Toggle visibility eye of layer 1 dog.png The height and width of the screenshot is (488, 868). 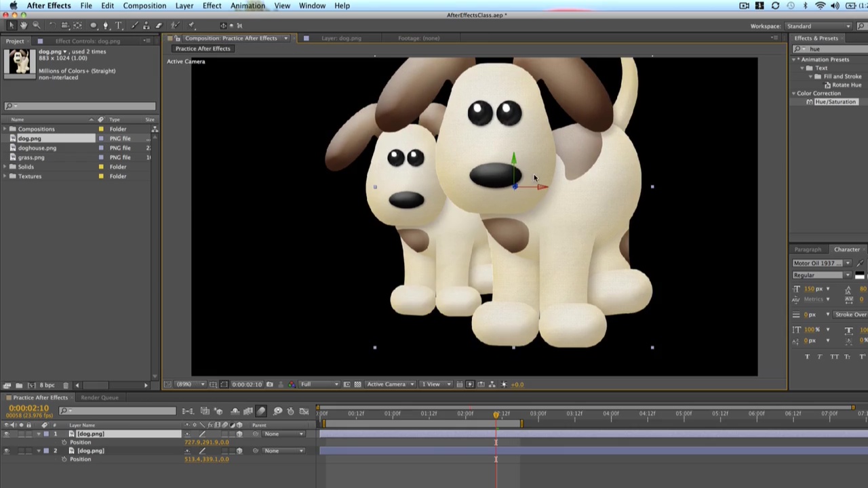click(x=7, y=434)
